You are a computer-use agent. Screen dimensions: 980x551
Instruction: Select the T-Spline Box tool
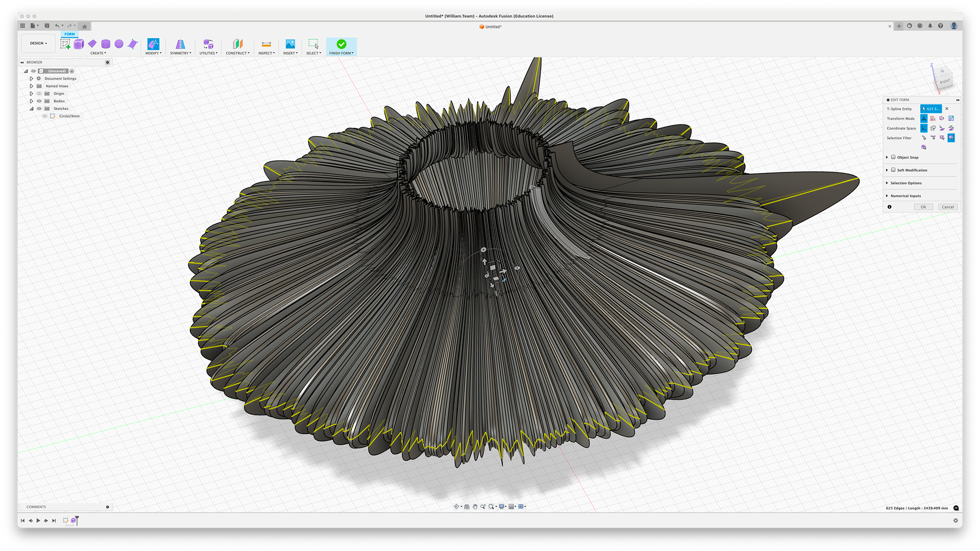[x=79, y=44]
